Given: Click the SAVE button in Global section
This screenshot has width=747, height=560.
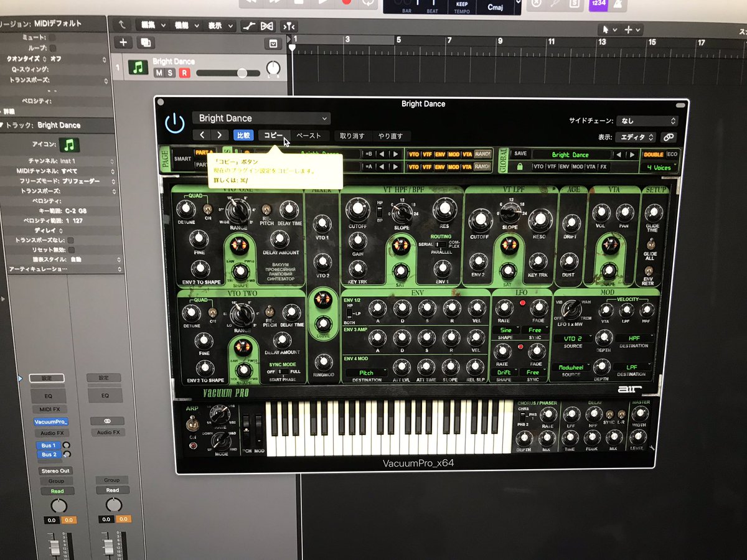Looking at the screenshot, I should tap(520, 154).
